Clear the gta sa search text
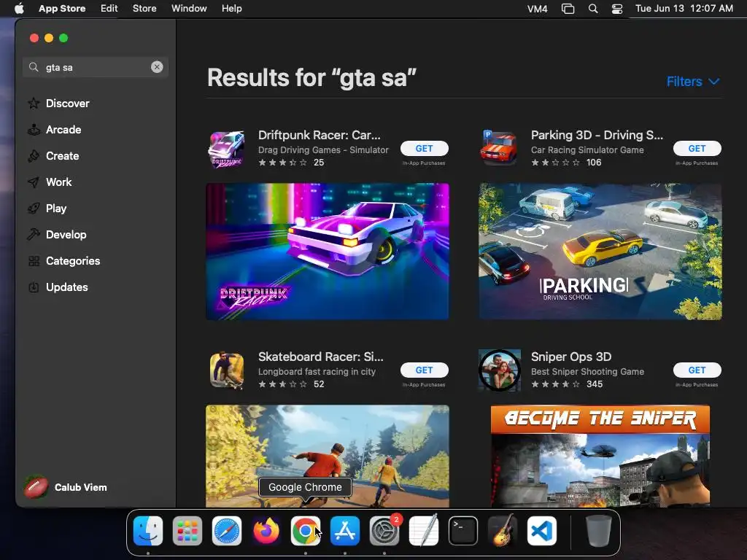Image resolution: width=747 pixels, height=560 pixels. (157, 67)
